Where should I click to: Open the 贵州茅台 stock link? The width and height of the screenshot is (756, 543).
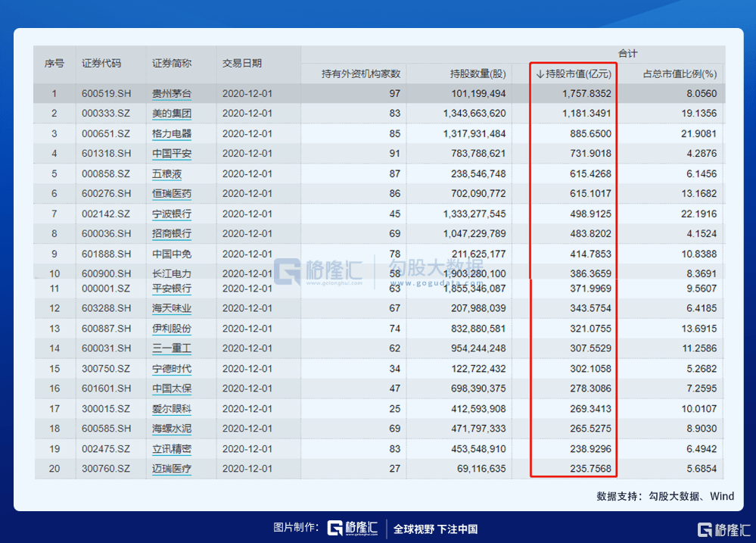click(x=172, y=94)
